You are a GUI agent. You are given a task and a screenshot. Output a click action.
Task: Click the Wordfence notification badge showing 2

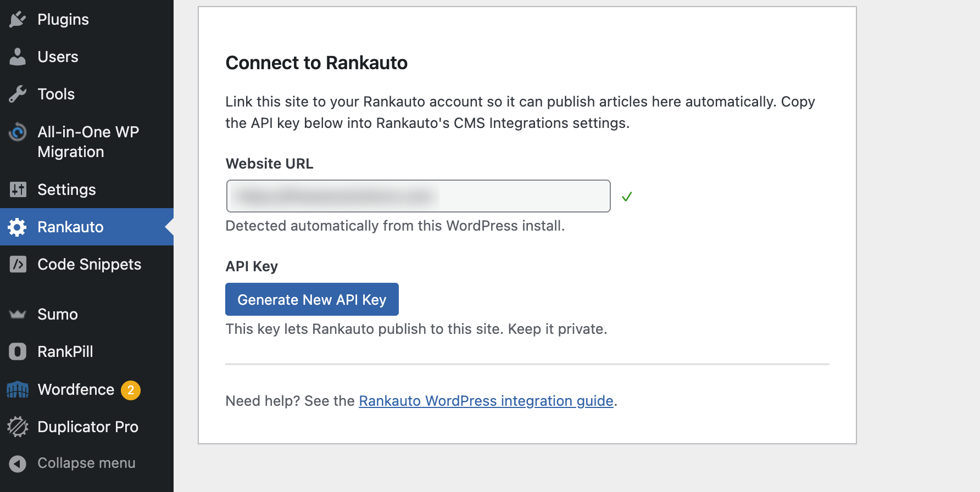pos(131,390)
